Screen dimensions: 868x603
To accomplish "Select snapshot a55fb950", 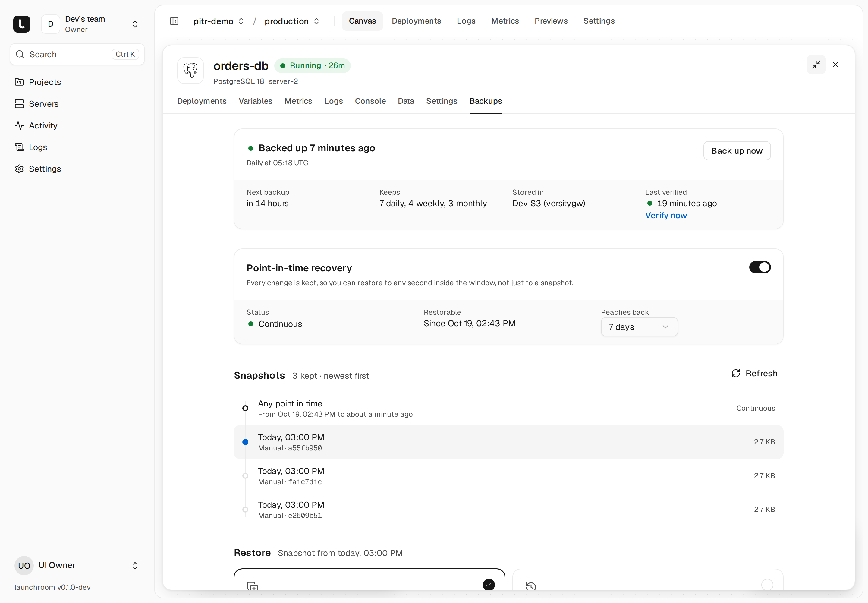I will point(509,442).
